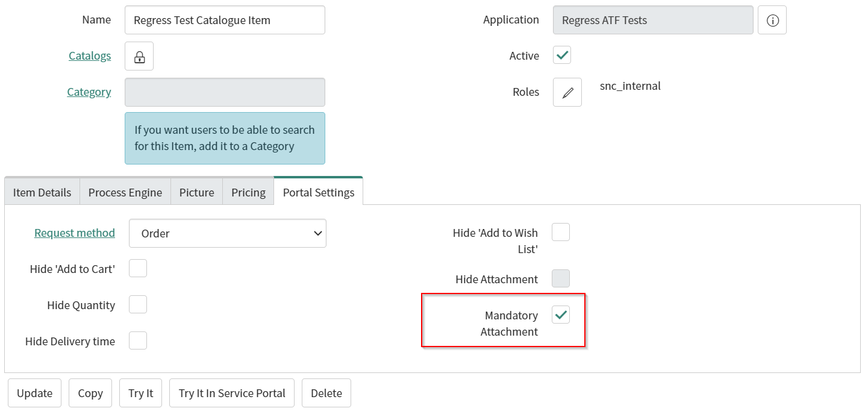Viewport: 868px width, 414px height.
Task: Open the Application info icon
Action: 772,20
